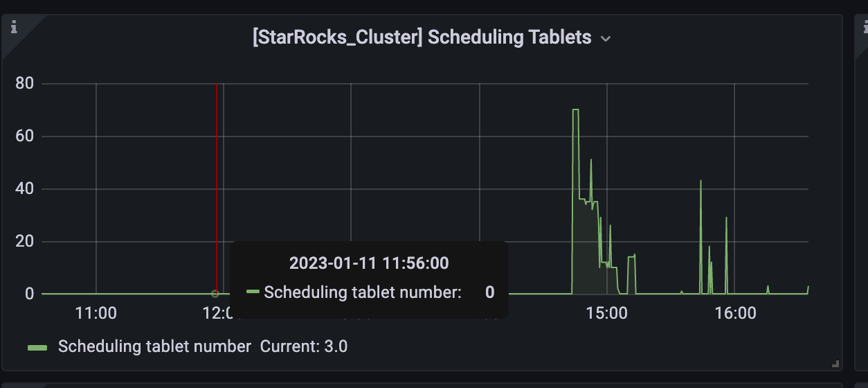Image resolution: width=868 pixels, height=388 pixels.
Task: Click the spike peaking above 40 before 16:00
Action: pos(700,182)
